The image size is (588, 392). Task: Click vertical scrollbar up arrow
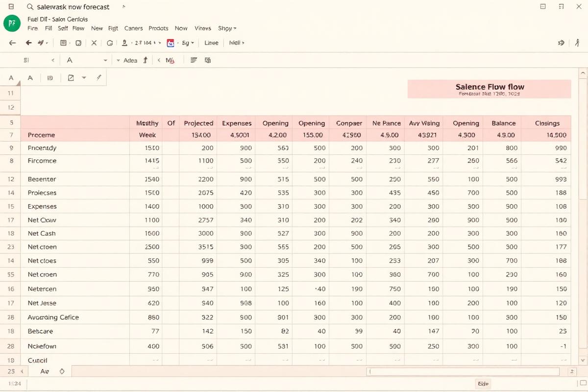[x=583, y=74]
